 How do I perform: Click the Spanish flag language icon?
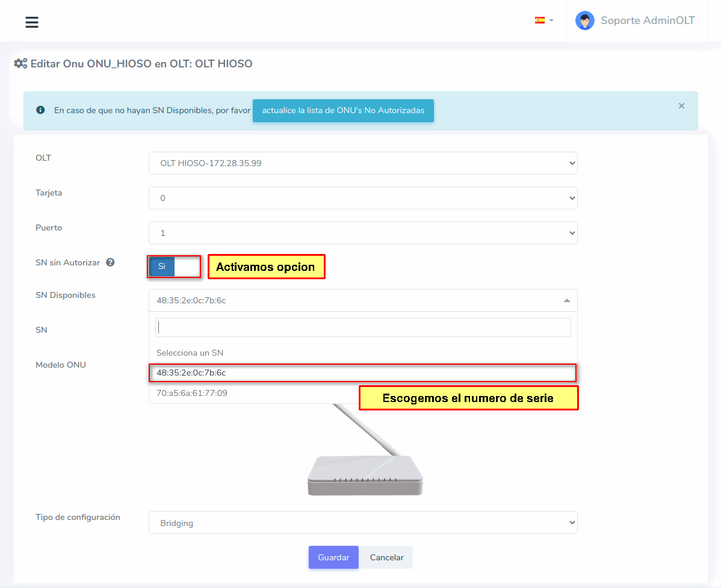(x=539, y=20)
